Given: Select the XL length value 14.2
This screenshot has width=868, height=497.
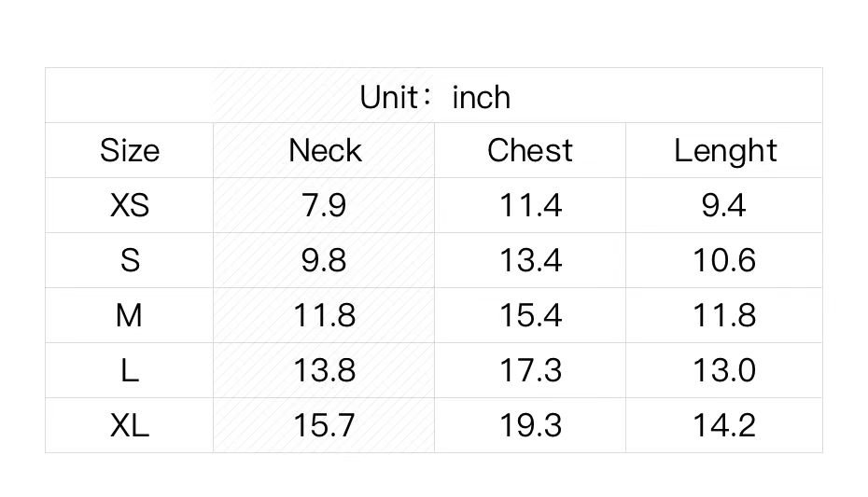Looking at the screenshot, I should point(724,425).
